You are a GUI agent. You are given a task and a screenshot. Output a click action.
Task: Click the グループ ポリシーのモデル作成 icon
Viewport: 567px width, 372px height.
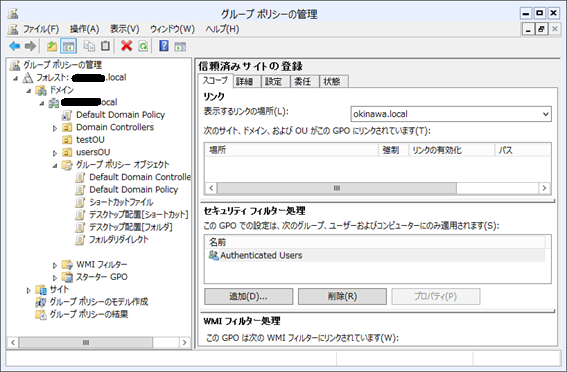(41, 302)
